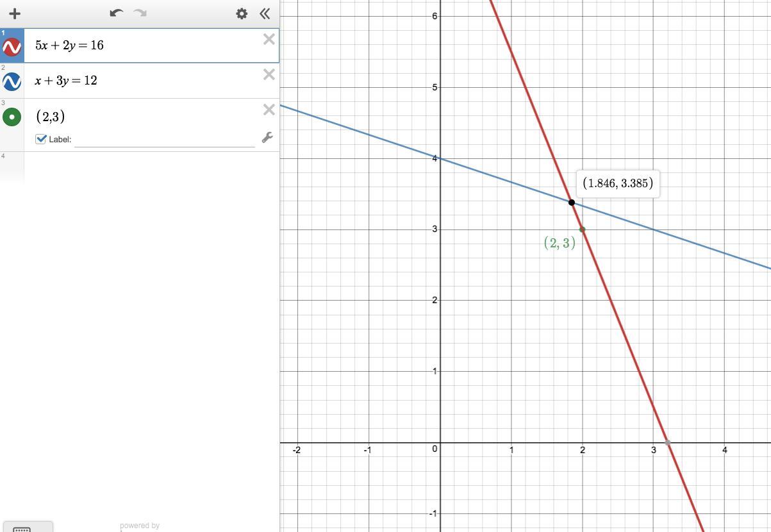Image resolution: width=771 pixels, height=532 pixels.
Task: Edit the expression 5x+2y=16
Action: [69, 45]
